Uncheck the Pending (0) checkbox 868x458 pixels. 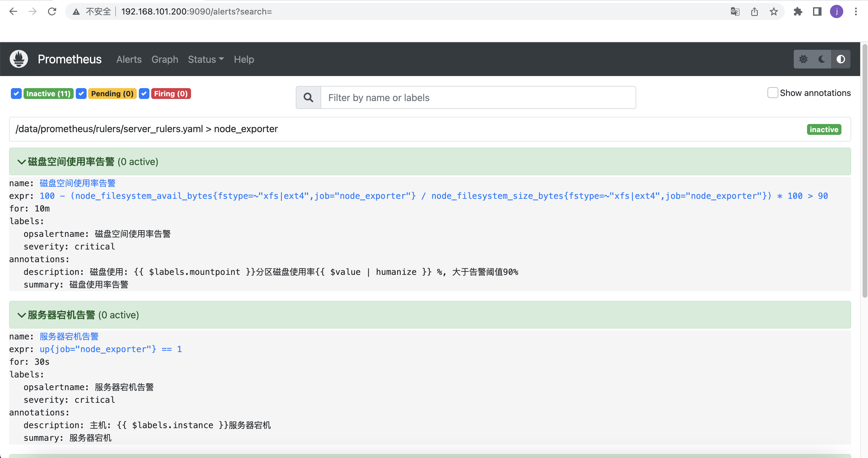(81, 94)
